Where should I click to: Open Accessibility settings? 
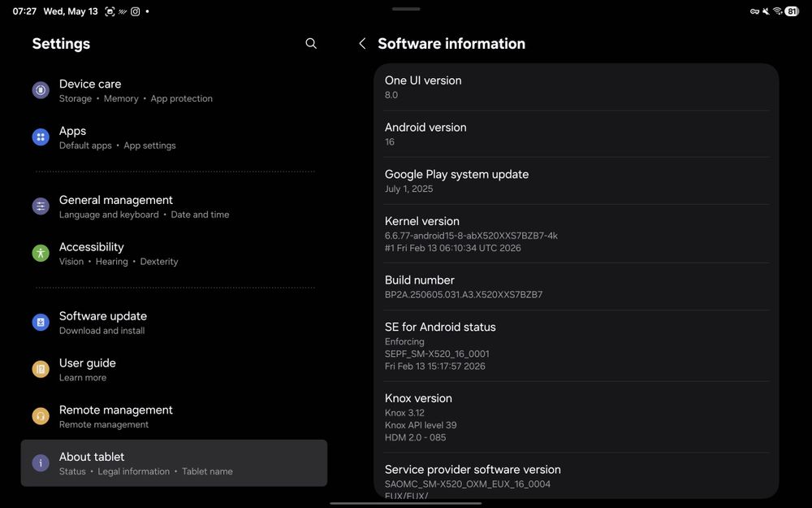[174, 254]
